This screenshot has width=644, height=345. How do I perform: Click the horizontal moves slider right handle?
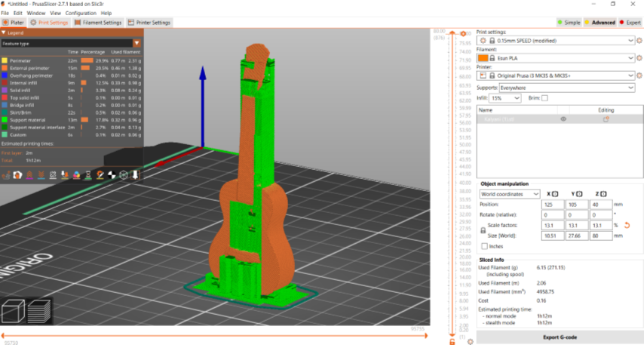[x=426, y=336]
